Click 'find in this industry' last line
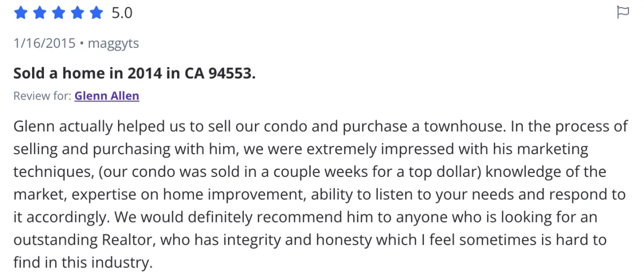This screenshot has width=644, height=279. point(83,263)
